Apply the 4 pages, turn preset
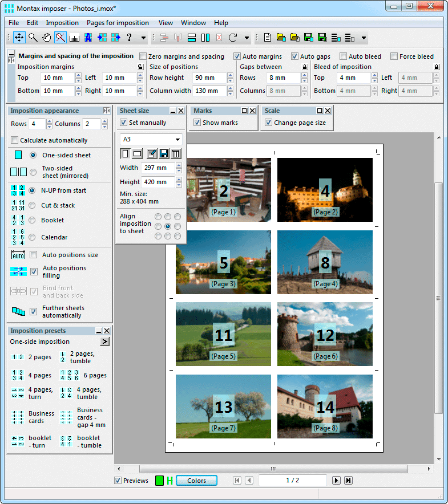The height and width of the screenshot is (504, 448). pyautogui.click(x=32, y=393)
